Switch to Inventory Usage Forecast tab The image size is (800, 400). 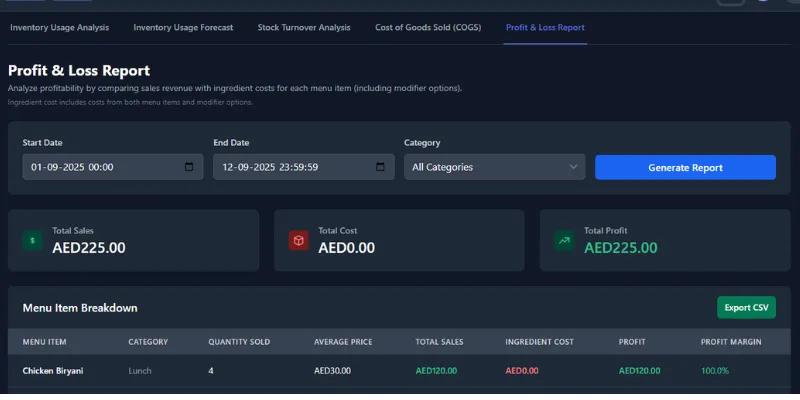183,27
